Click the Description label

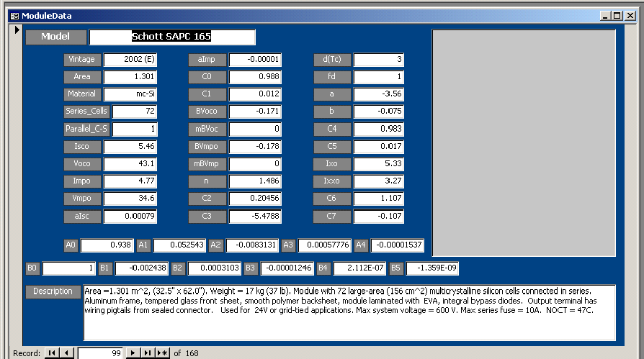53,291
